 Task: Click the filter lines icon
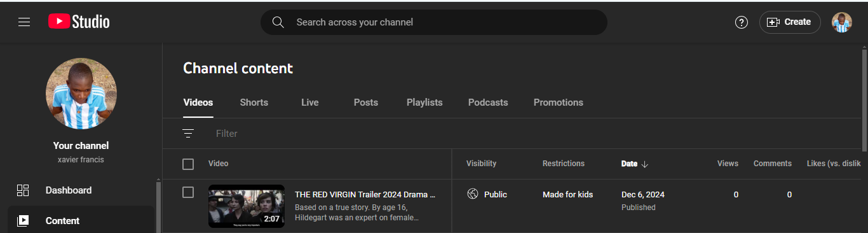click(188, 134)
